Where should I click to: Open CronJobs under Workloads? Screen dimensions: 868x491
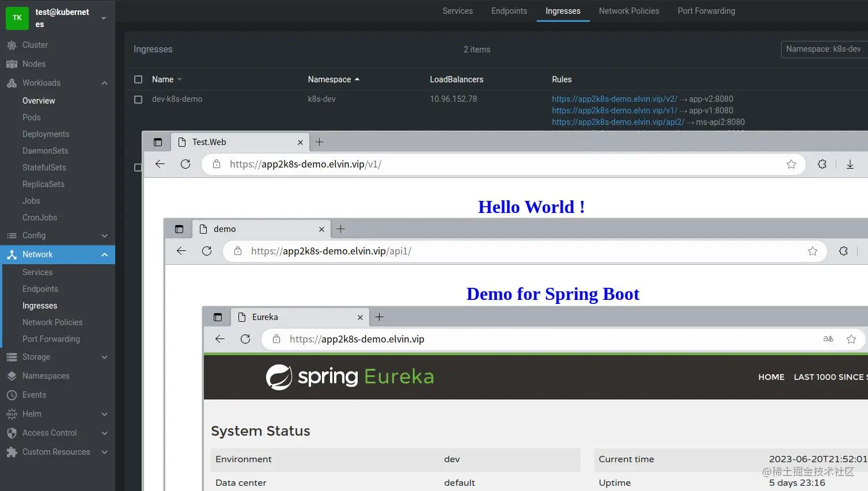click(40, 218)
